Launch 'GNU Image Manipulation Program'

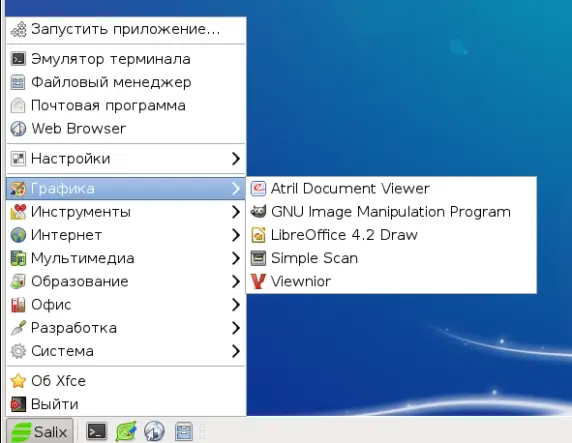tap(391, 212)
